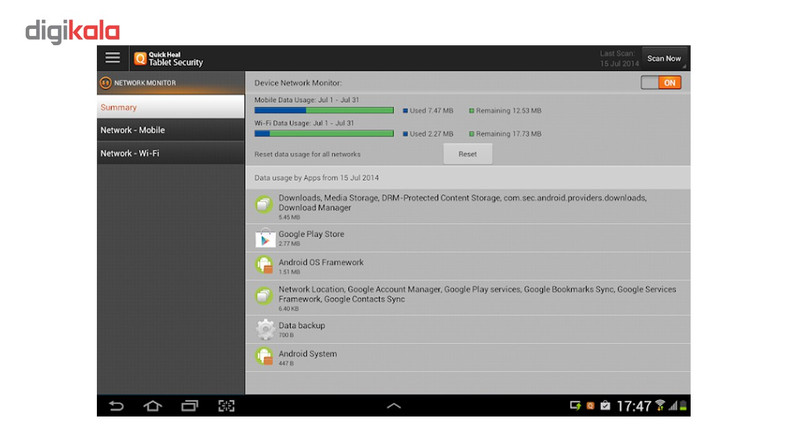Screen dimensions: 800x438
Task: Tap the Android home icon
Action: pos(153,406)
